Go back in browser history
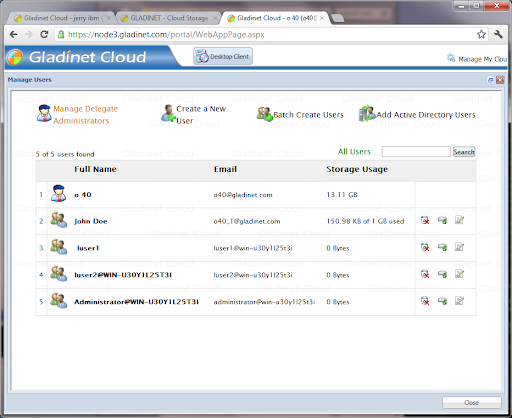The height and width of the screenshot is (418, 512). [13, 34]
